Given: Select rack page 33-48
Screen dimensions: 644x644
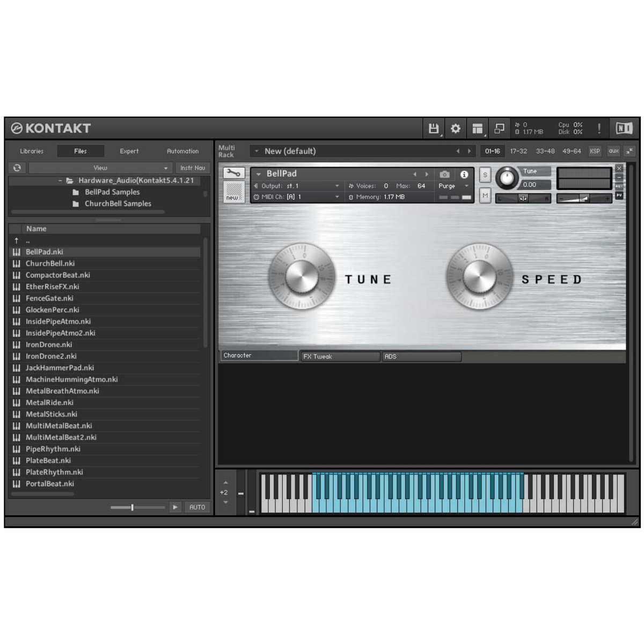Looking at the screenshot, I should [x=545, y=151].
